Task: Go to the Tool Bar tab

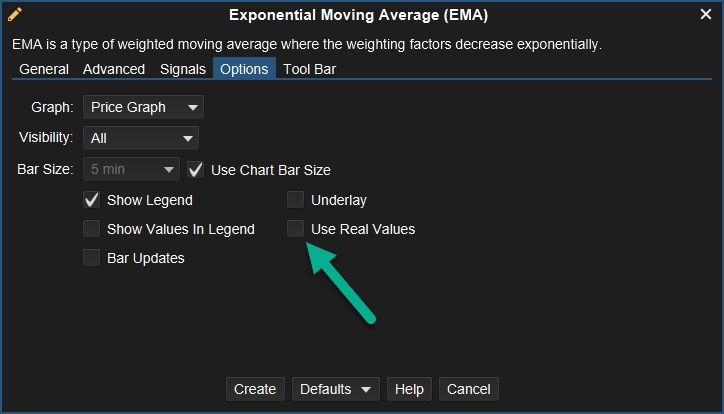Action: [310, 69]
